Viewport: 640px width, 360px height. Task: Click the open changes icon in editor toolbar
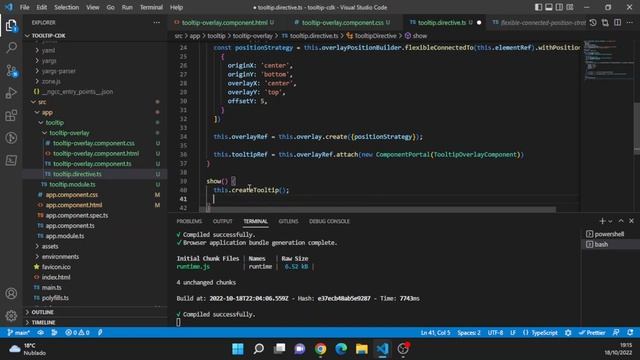click(x=605, y=22)
